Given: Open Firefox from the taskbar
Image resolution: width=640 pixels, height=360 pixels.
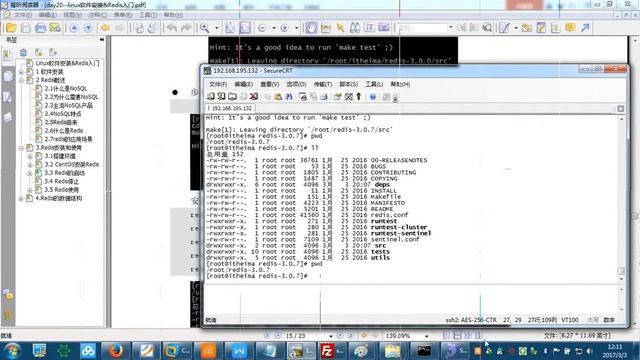Looking at the screenshot, I should pos(116,351).
